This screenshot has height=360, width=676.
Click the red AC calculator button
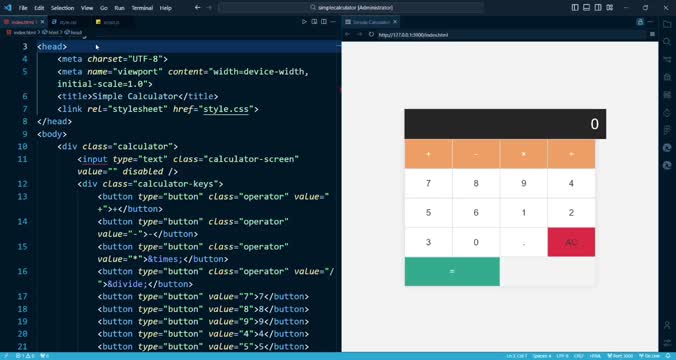571,242
